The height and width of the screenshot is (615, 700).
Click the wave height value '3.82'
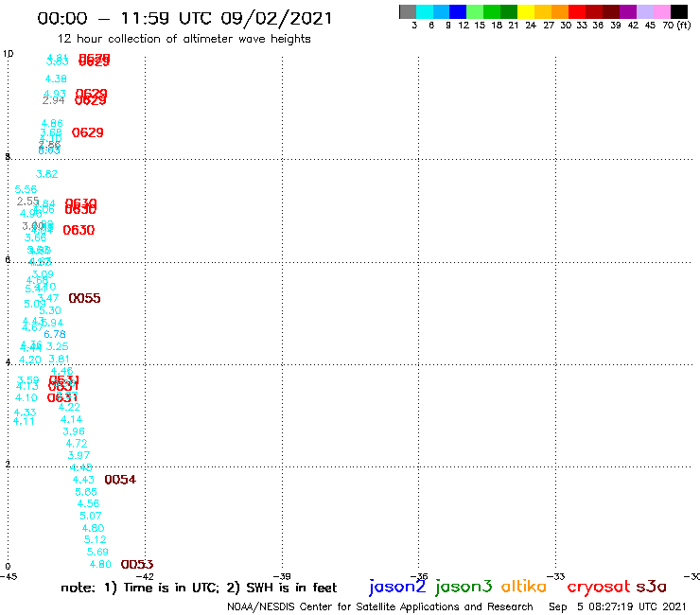47,174
